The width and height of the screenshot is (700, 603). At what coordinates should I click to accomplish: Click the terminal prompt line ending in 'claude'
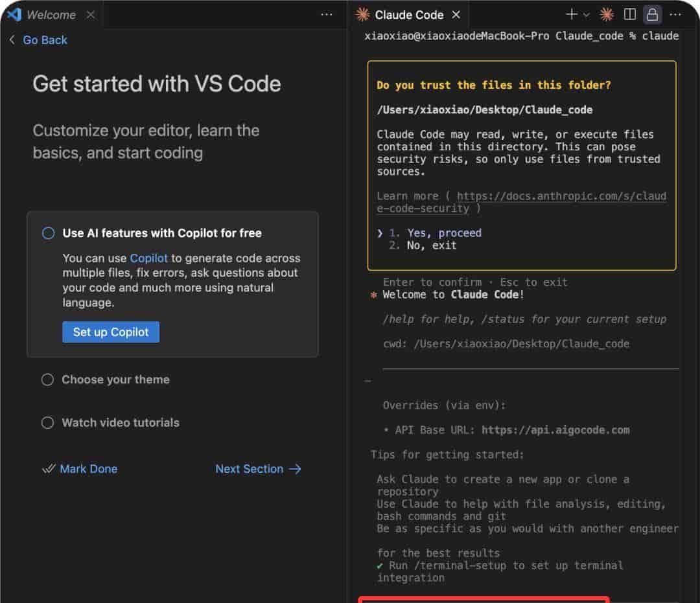click(x=521, y=36)
